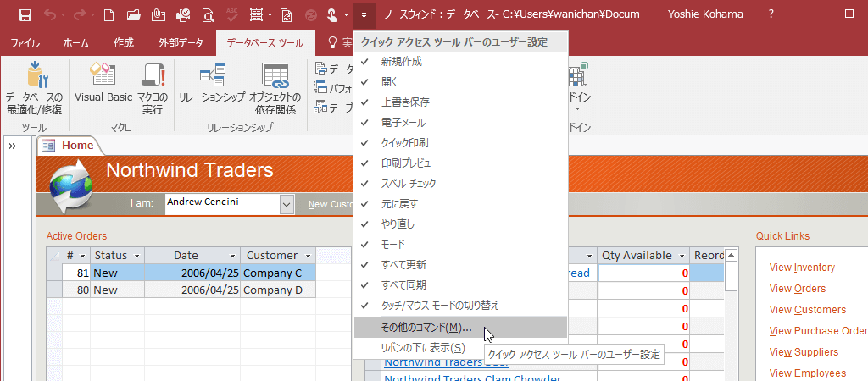Uncheck クイック印刷 in the customize menu

[x=460, y=143]
